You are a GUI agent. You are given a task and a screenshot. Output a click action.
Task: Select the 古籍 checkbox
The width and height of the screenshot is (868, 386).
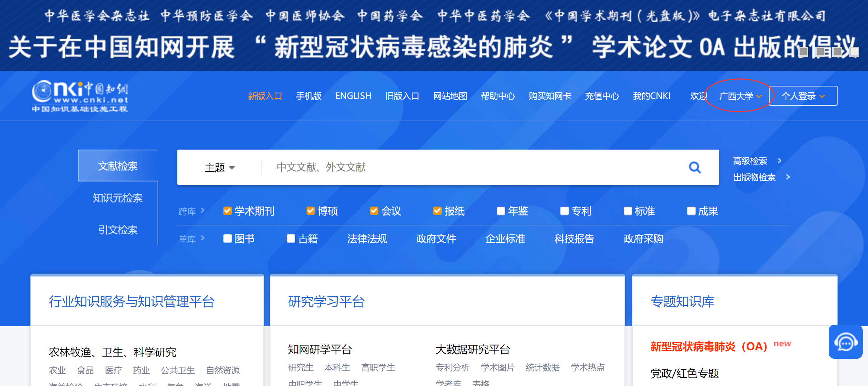[291, 239]
